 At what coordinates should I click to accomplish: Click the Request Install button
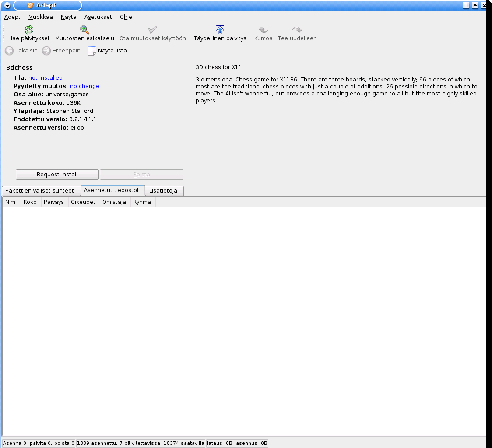(57, 175)
